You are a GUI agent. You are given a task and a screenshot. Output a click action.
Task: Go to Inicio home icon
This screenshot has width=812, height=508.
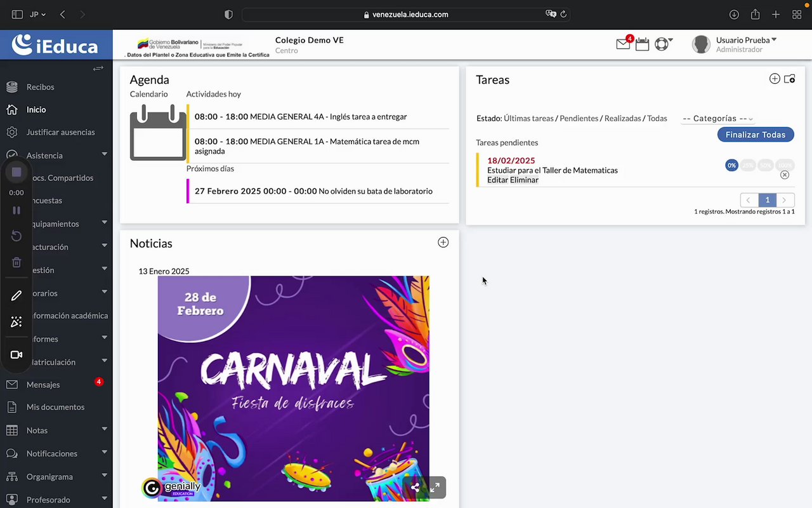coord(11,109)
